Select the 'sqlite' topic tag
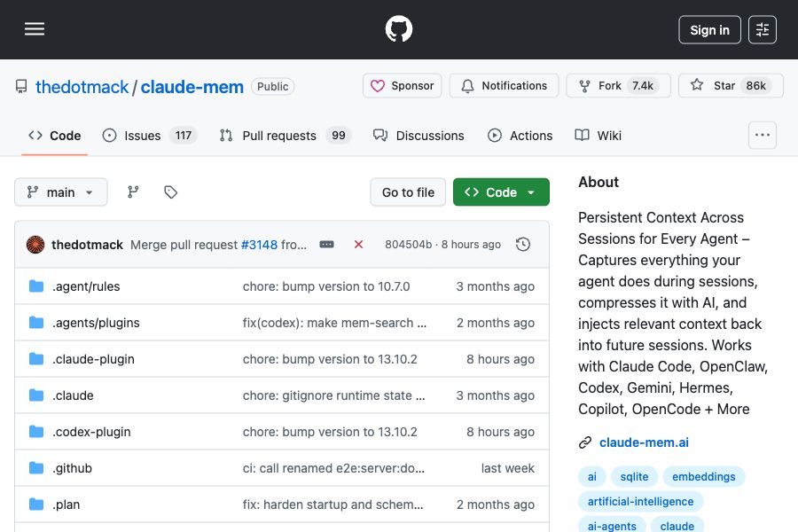 pos(634,476)
